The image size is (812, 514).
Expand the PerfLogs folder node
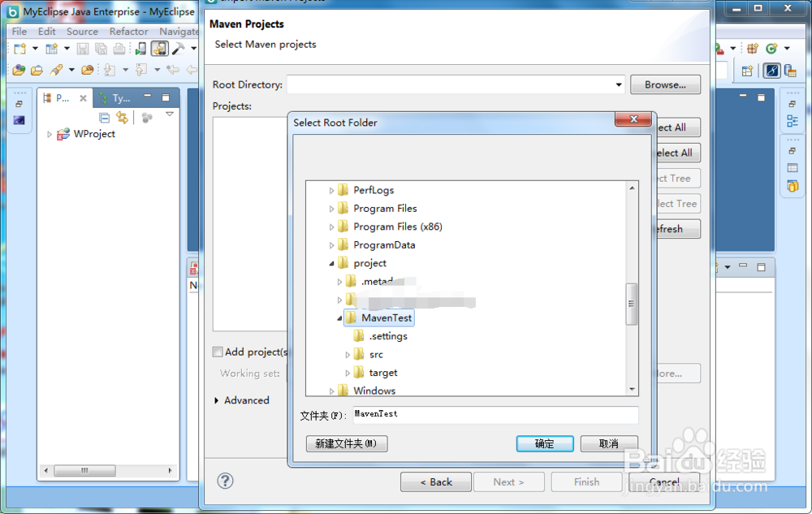coord(331,191)
